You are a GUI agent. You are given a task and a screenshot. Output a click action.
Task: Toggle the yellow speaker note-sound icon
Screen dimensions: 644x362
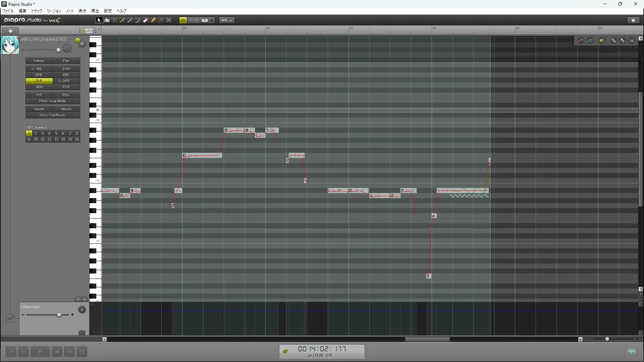pyautogui.click(x=602, y=41)
